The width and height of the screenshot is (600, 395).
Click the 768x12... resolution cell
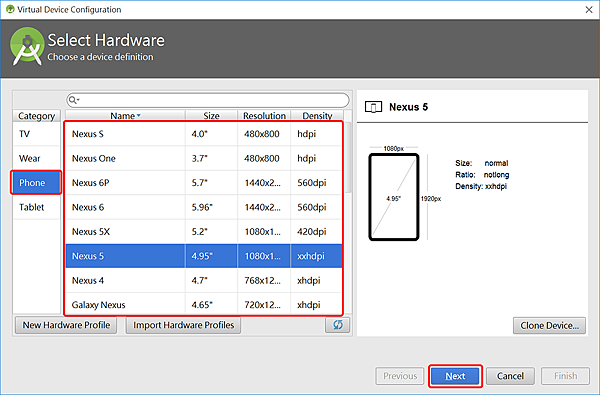pyautogui.click(x=264, y=281)
